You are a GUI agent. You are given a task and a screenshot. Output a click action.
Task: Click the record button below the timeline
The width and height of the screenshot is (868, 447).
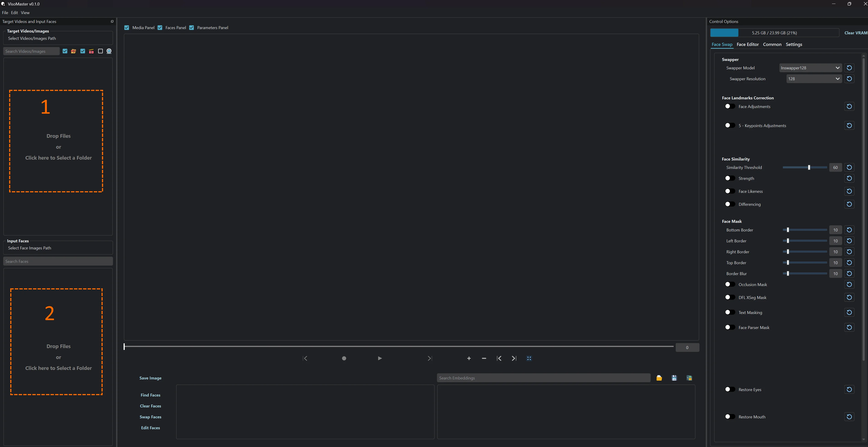coord(344,359)
